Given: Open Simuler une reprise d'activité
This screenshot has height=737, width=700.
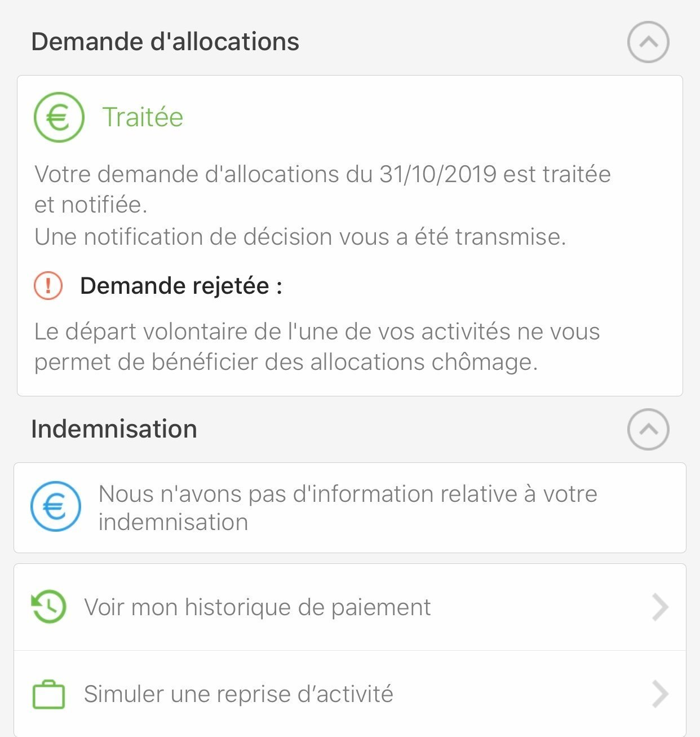Looking at the screenshot, I should tap(238, 694).
